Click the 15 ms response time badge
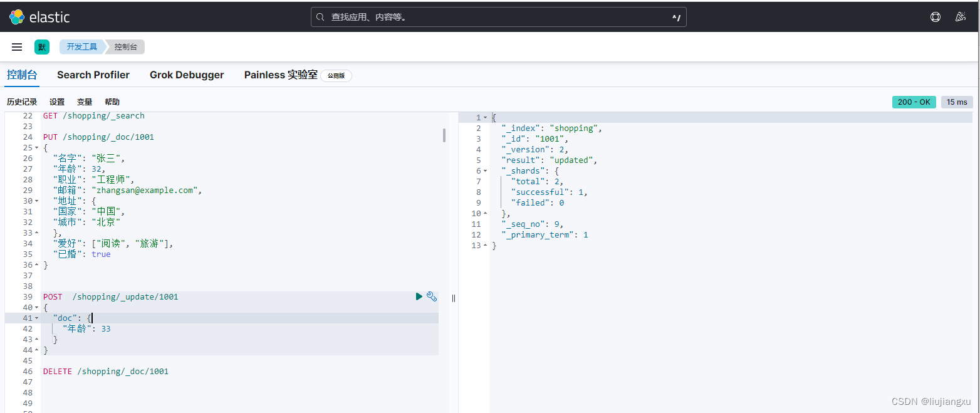 pos(957,102)
